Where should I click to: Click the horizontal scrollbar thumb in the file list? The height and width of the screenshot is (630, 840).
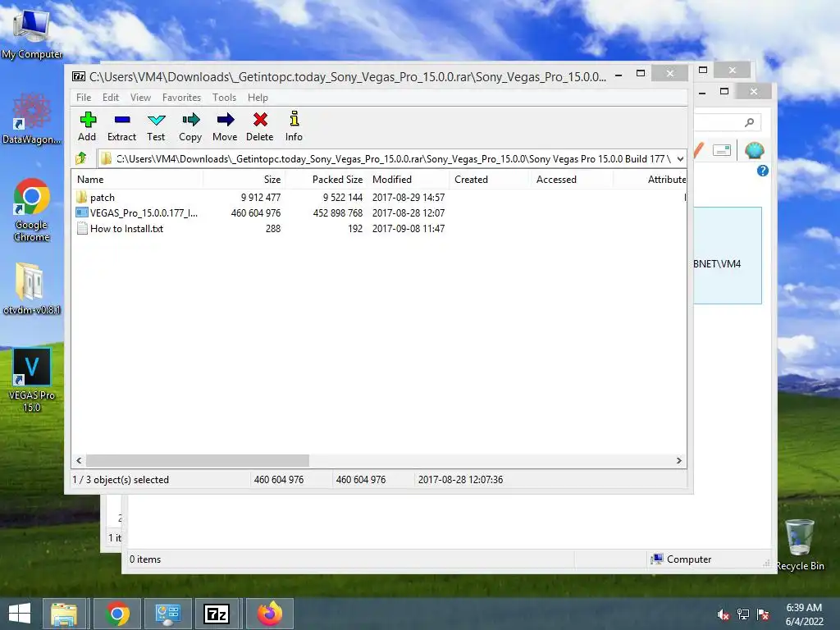[x=198, y=461]
